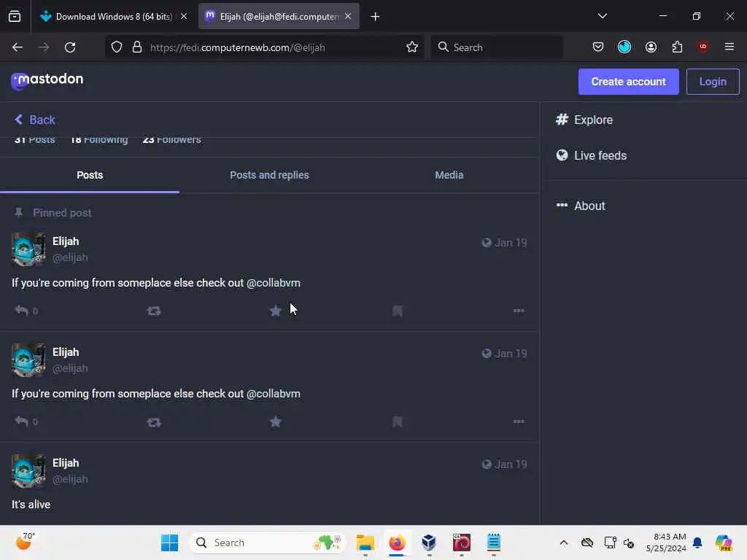Go back in browser history
This screenshot has height=560, width=747.
point(18,47)
